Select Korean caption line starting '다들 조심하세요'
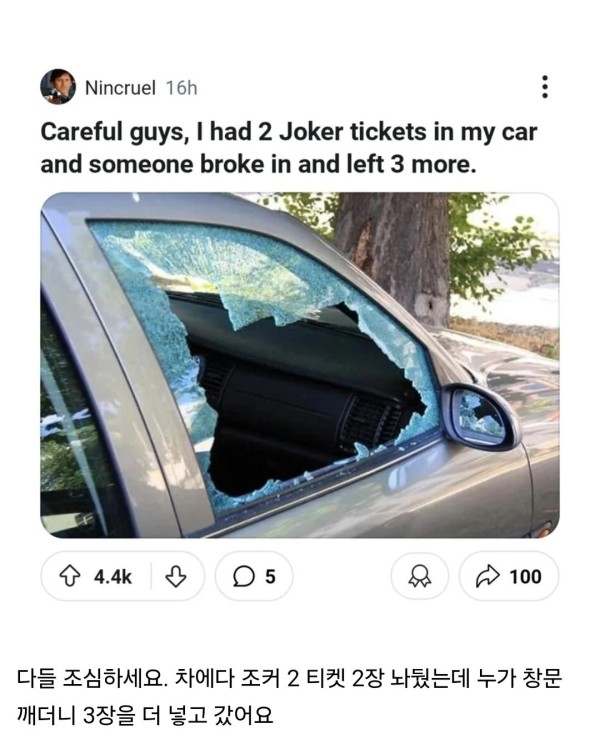This screenshot has width=600, height=754. [x=289, y=679]
